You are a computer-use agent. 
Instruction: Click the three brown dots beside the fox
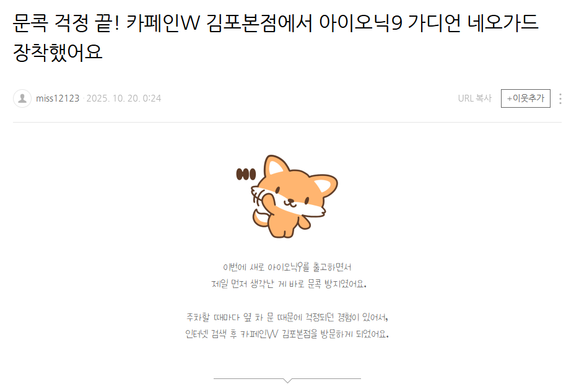[246, 175]
